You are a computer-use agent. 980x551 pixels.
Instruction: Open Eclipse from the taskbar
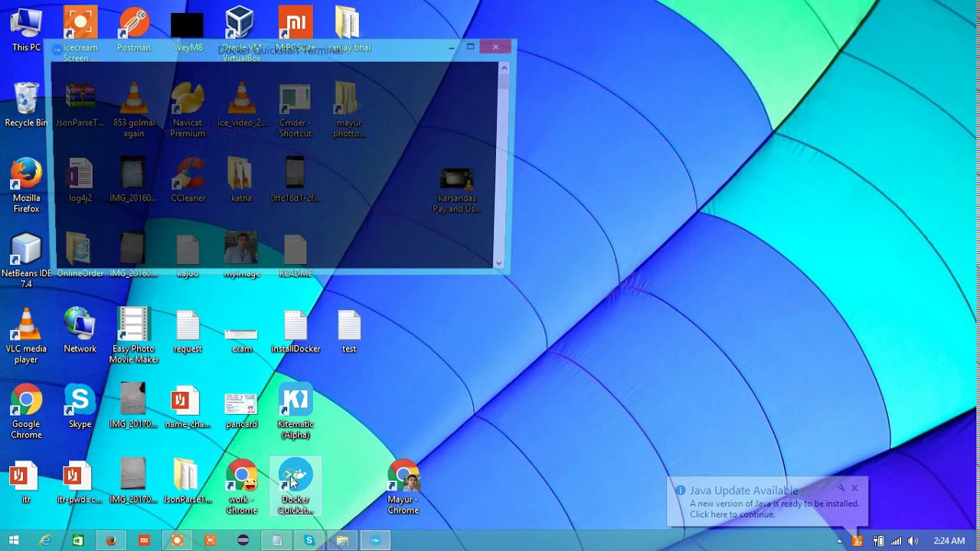[243, 541]
